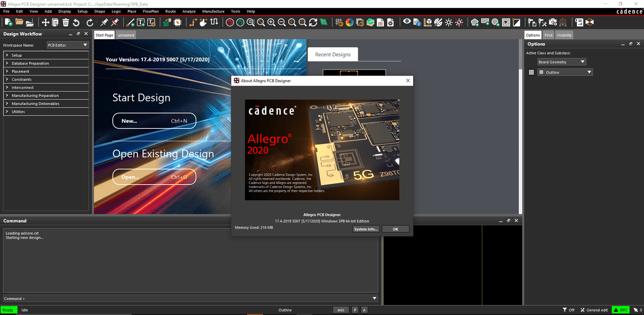This screenshot has height=315, width=644.
Task: Expand the Database Preparation workflow section
Action: tap(46, 63)
